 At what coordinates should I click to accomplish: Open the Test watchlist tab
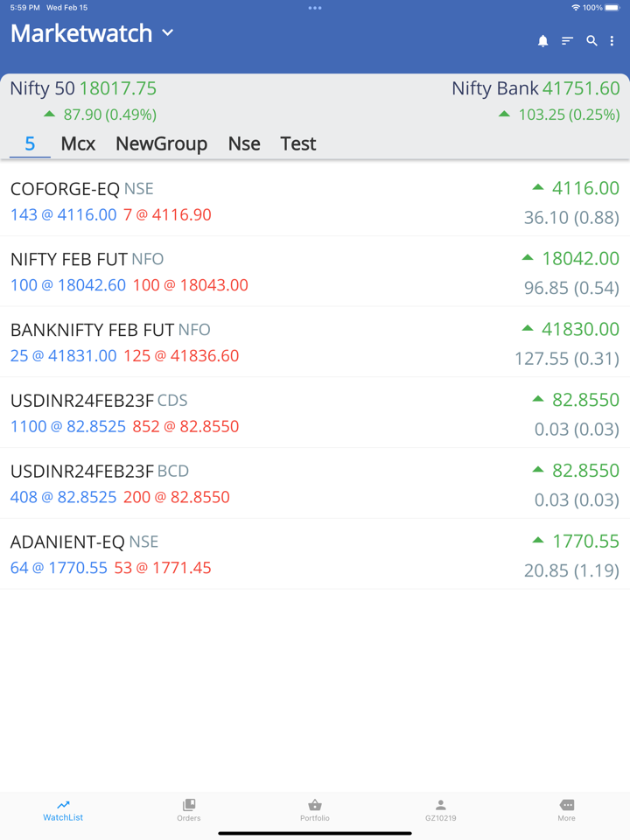click(x=297, y=143)
